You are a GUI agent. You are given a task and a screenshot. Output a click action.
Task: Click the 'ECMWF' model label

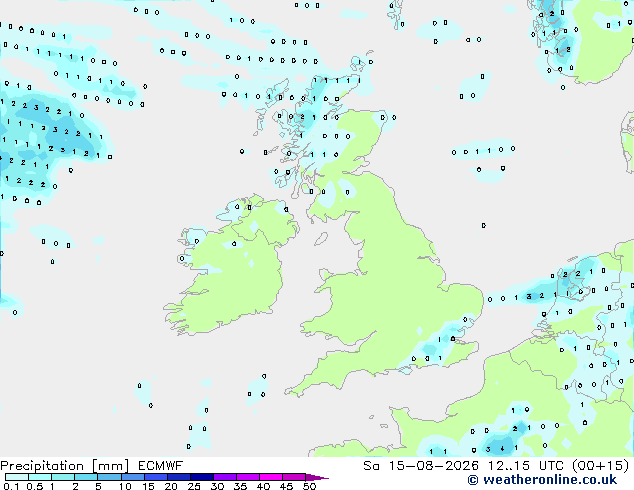tap(161, 466)
